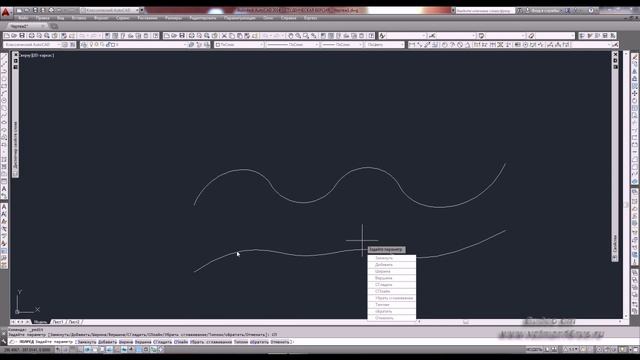640x360 pixels.
Task: Select the Move tool in Modify toolbar
Action: pos(635,93)
